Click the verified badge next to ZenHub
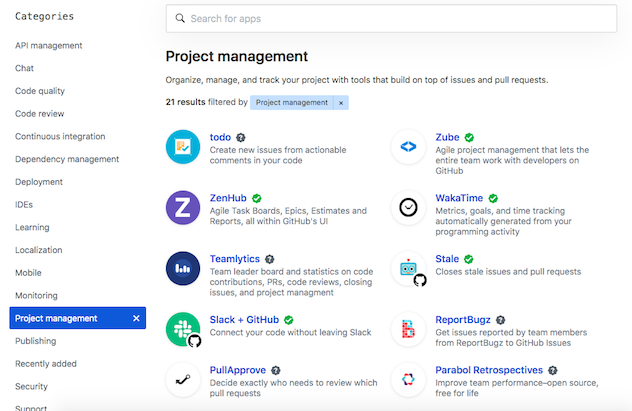The image size is (632, 411). [256, 199]
